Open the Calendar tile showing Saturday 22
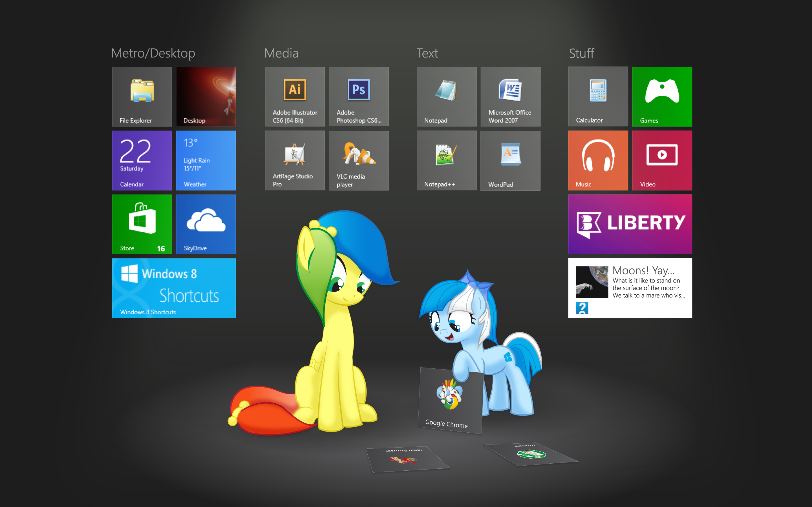Image resolution: width=812 pixels, height=507 pixels. click(x=142, y=161)
